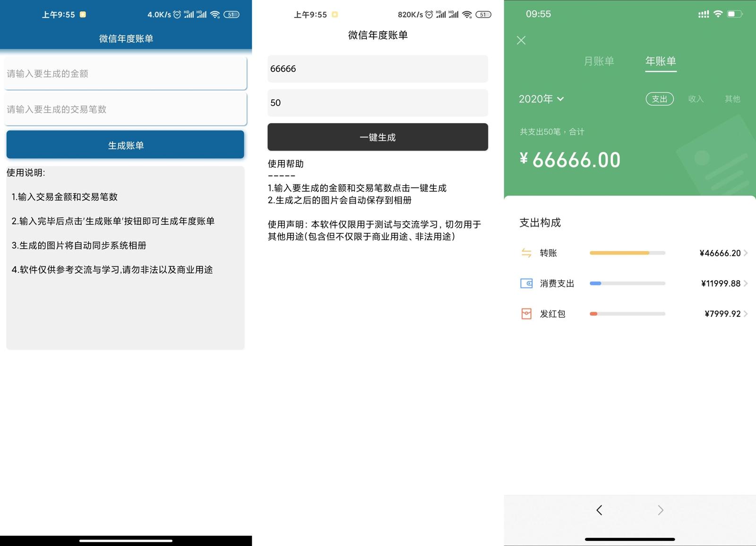Click the yellow 转账 progress bar
This screenshot has width=756, height=546.
click(619, 253)
